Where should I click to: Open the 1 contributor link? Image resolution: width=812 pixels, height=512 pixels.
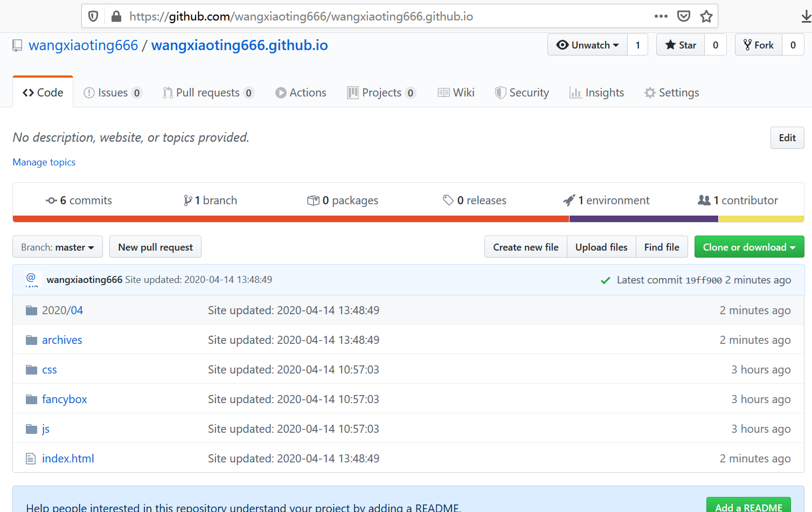[x=738, y=200]
